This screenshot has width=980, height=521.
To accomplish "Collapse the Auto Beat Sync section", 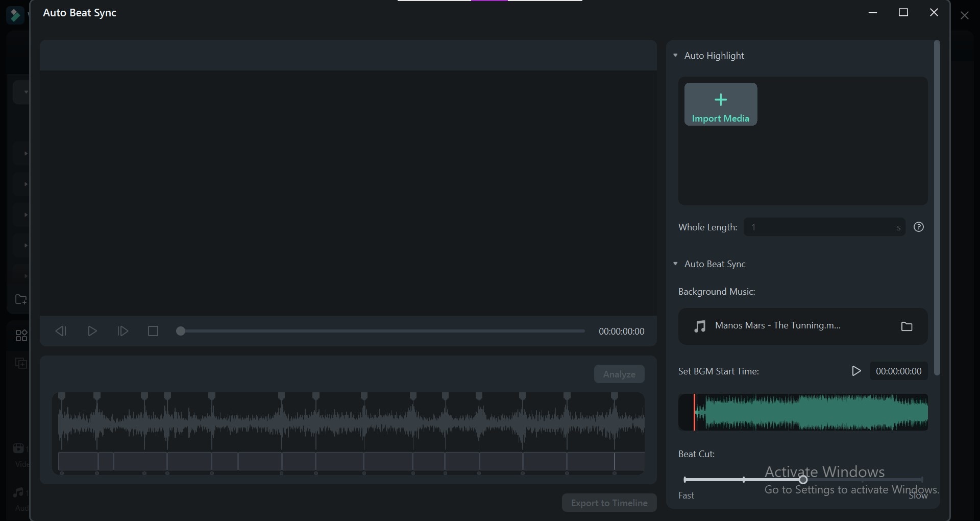I will pyautogui.click(x=675, y=264).
